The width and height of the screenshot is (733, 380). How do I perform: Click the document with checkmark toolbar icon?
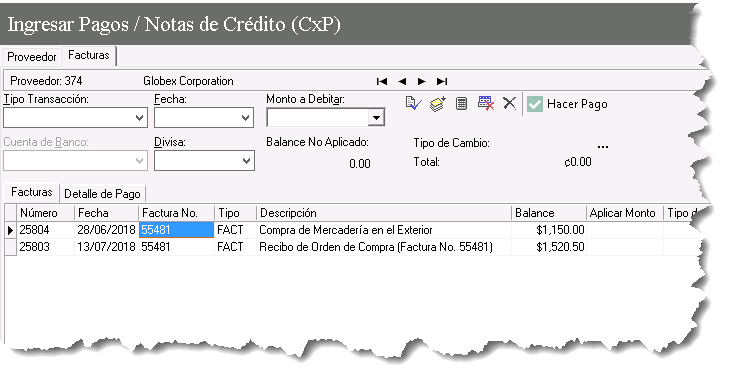tap(413, 103)
